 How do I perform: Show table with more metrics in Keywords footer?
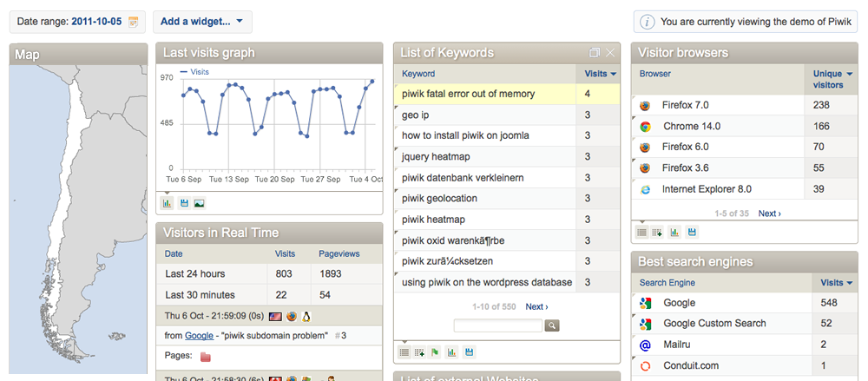pyautogui.click(x=419, y=351)
